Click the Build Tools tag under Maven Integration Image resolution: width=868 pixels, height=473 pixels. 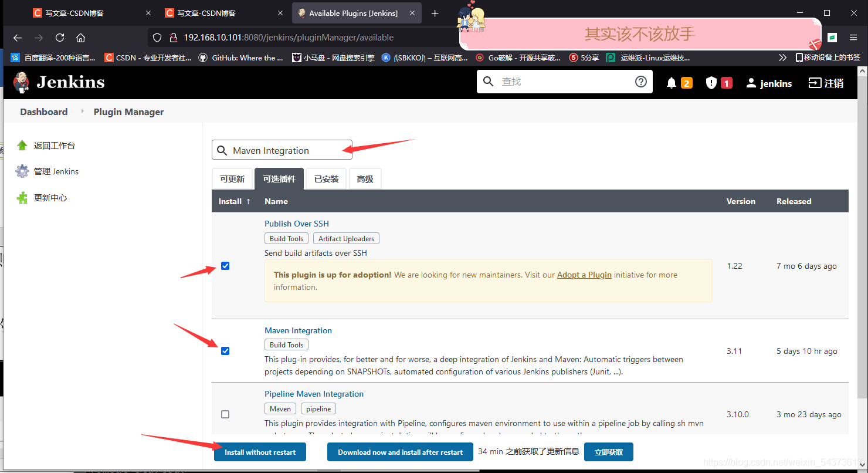pos(286,344)
